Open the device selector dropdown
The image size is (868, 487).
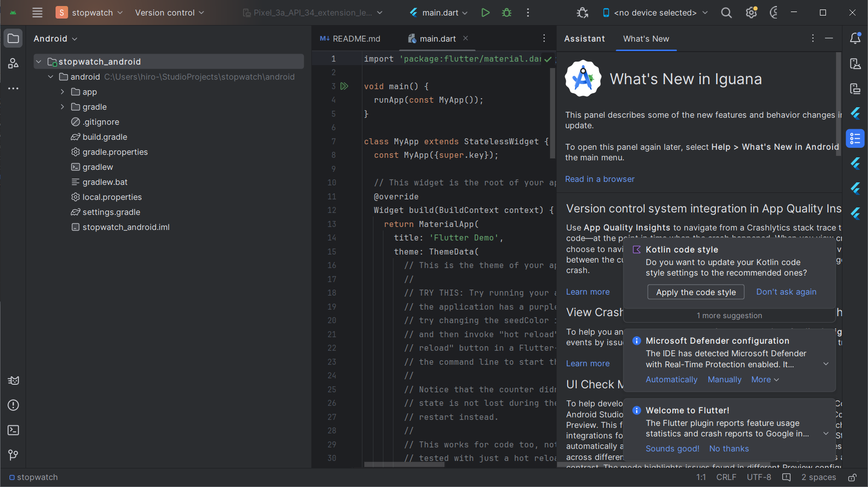pyautogui.click(x=655, y=13)
